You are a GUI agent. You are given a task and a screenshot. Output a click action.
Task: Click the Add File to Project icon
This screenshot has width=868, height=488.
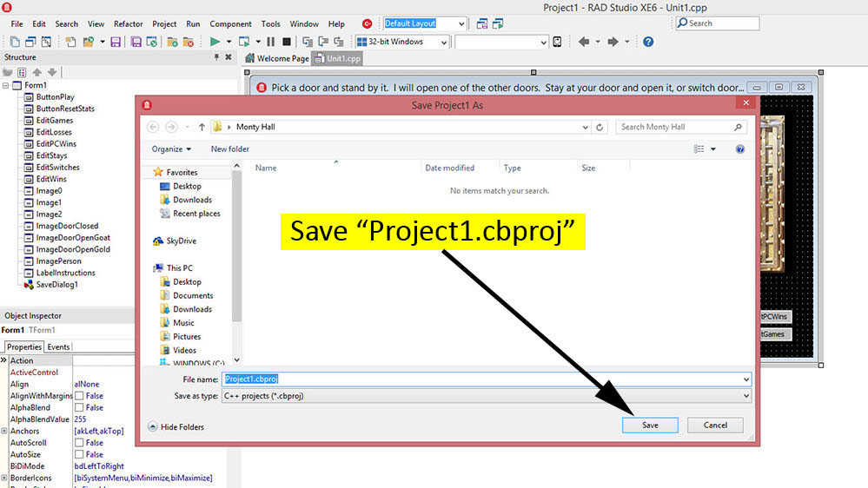pos(172,42)
